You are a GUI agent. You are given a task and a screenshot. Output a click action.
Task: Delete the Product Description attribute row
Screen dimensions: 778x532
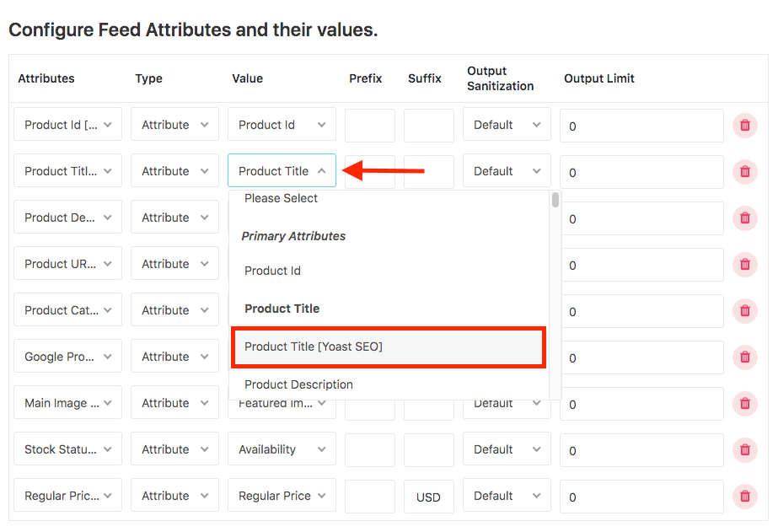click(745, 218)
